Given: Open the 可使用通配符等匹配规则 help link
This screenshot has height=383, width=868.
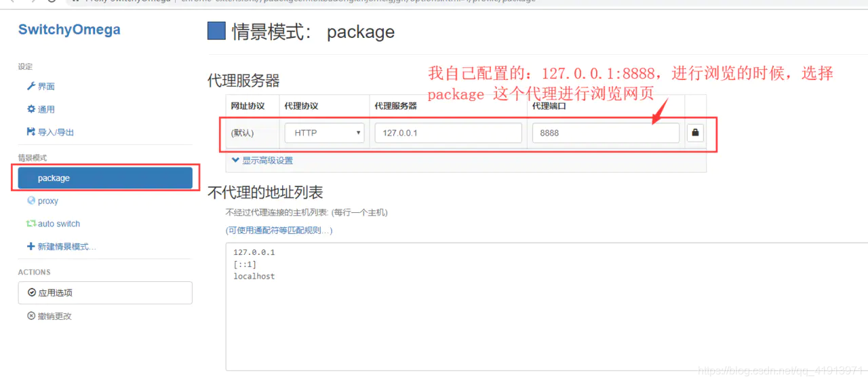Looking at the screenshot, I should pos(279,230).
